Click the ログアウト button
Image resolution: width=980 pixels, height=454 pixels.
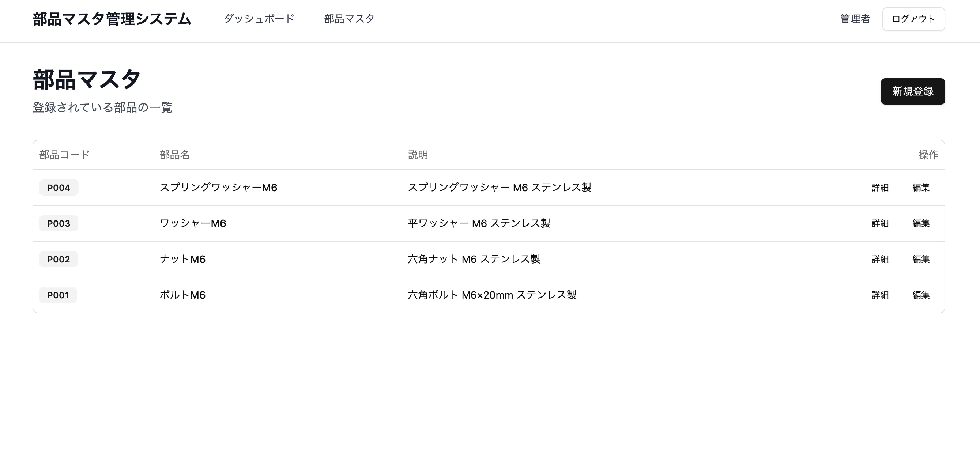(913, 19)
